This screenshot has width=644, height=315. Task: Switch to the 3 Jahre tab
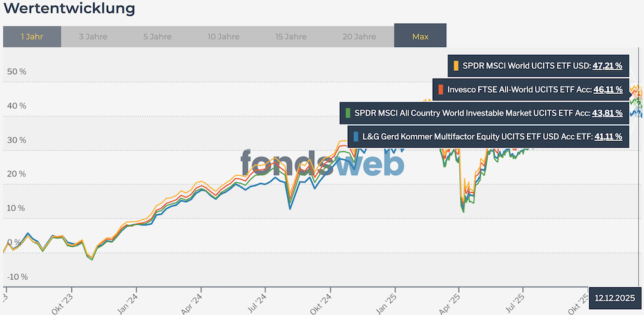93,37
